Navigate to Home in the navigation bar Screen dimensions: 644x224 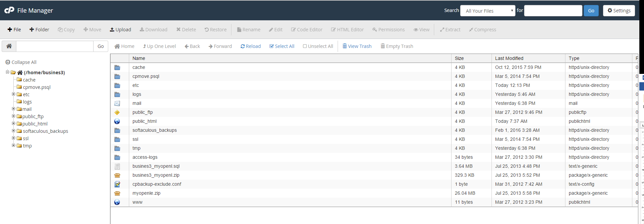[x=125, y=46]
